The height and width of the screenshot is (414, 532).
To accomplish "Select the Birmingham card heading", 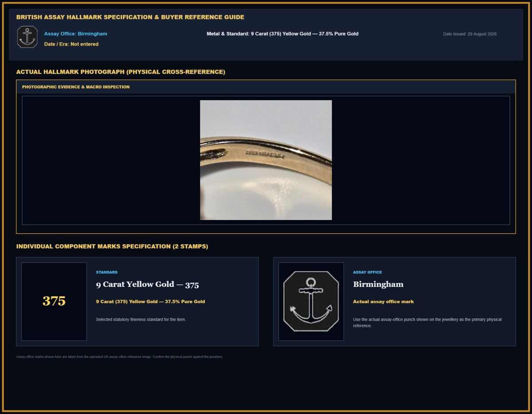I will click(378, 284).
